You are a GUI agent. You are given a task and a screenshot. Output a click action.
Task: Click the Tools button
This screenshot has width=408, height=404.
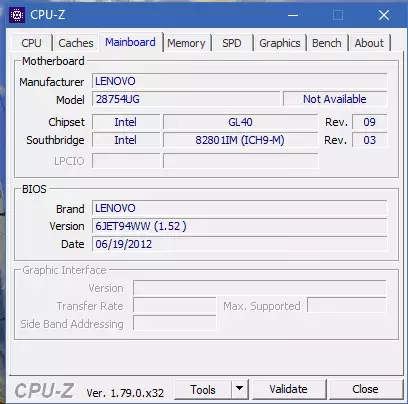click(x=203, y=389)
